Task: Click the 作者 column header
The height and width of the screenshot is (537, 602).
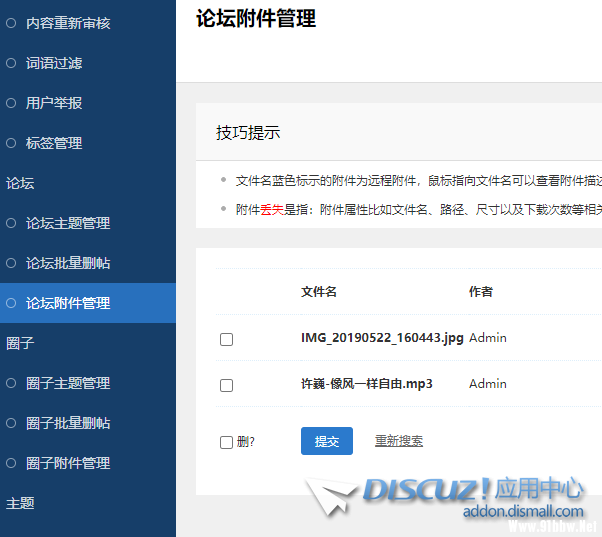Action: tap(480, 292)
